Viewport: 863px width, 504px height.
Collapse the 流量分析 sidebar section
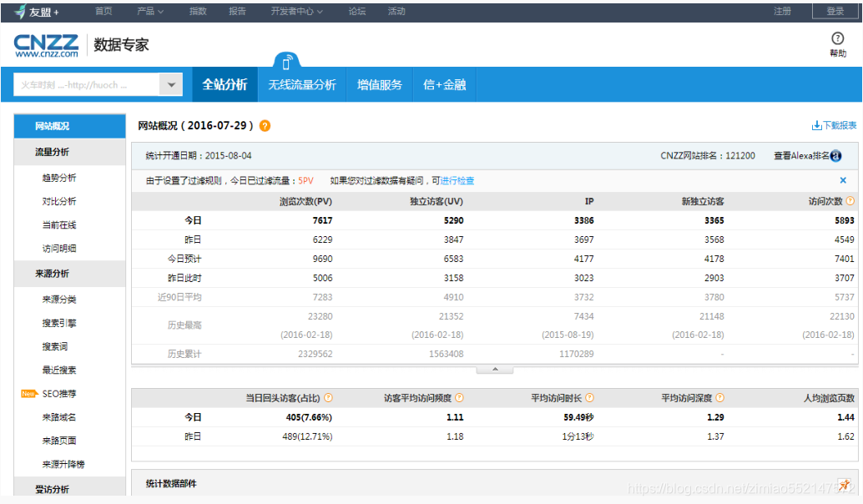click(x=70, y=152)
